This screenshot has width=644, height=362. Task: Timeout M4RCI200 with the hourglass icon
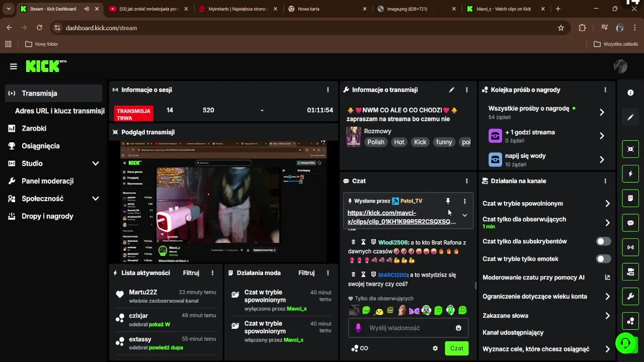[363, 275]
